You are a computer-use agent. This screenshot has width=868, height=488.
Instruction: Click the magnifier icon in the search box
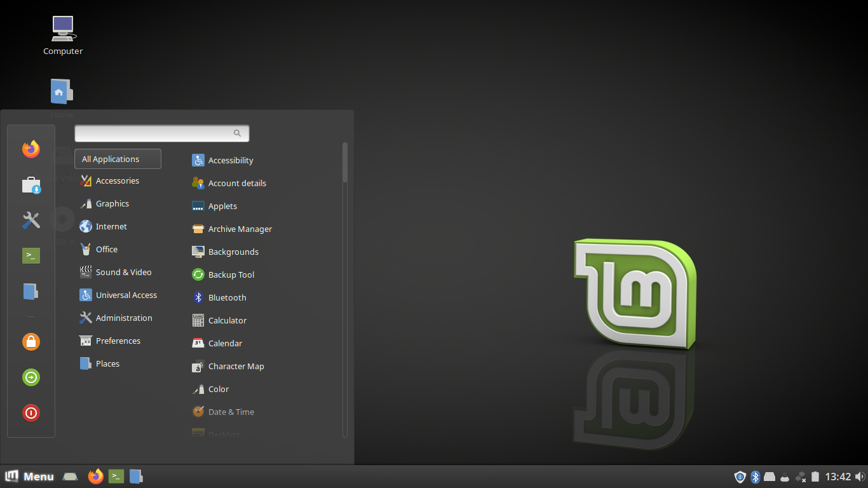click(237, 133)
